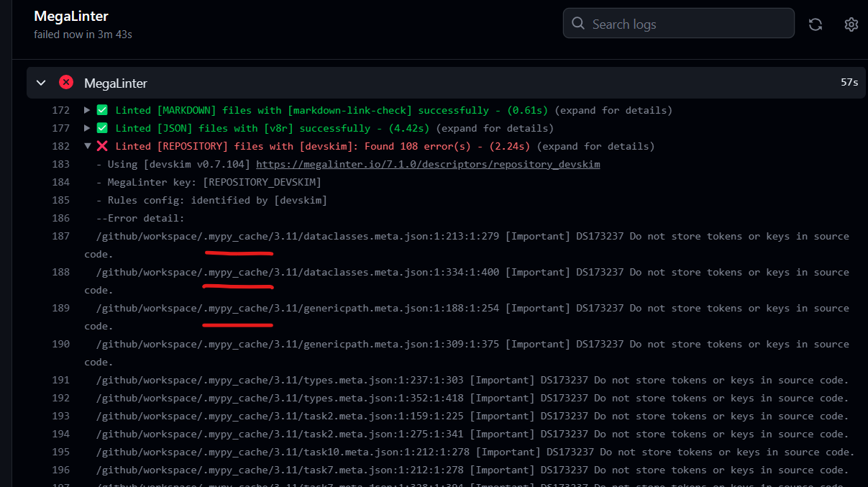This screenshot has height=487, width=868.
Task: Click the red X icon on the REPOSITORY lint line
Action: coord(102,145)
